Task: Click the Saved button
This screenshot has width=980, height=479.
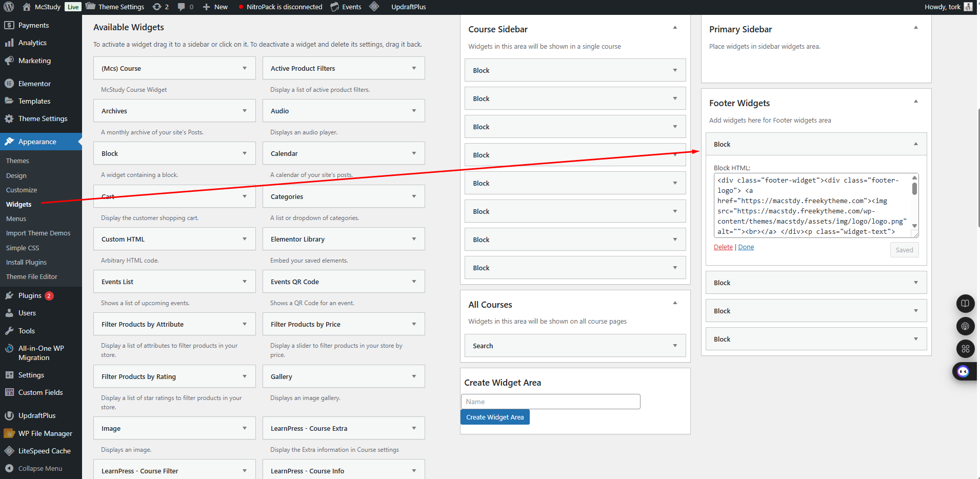Action: coord(904,250)
